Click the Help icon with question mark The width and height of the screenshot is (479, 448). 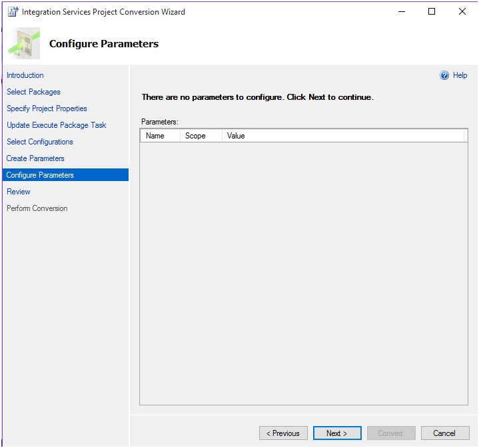444,75
